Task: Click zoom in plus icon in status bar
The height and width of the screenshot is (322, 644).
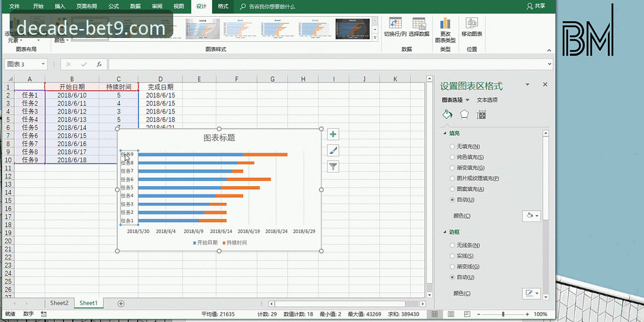Action: pos(527,314)
